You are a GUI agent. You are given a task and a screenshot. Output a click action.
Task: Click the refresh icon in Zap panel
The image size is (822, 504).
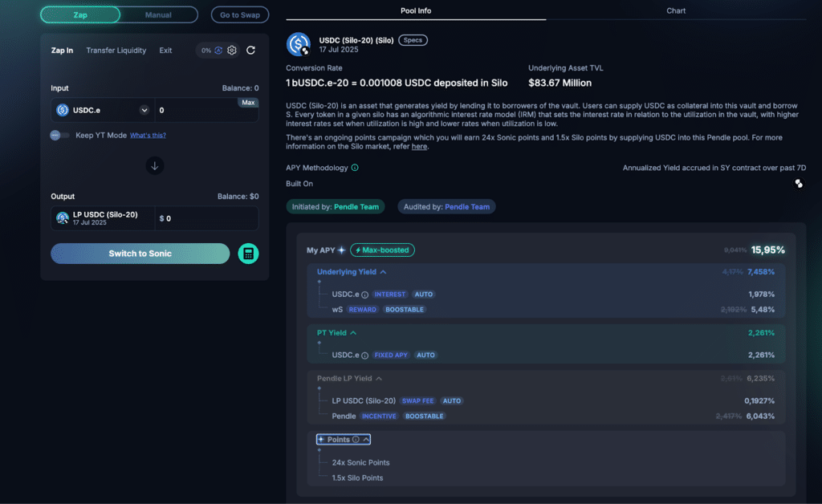pyautogui.click(x=250, y=51)
